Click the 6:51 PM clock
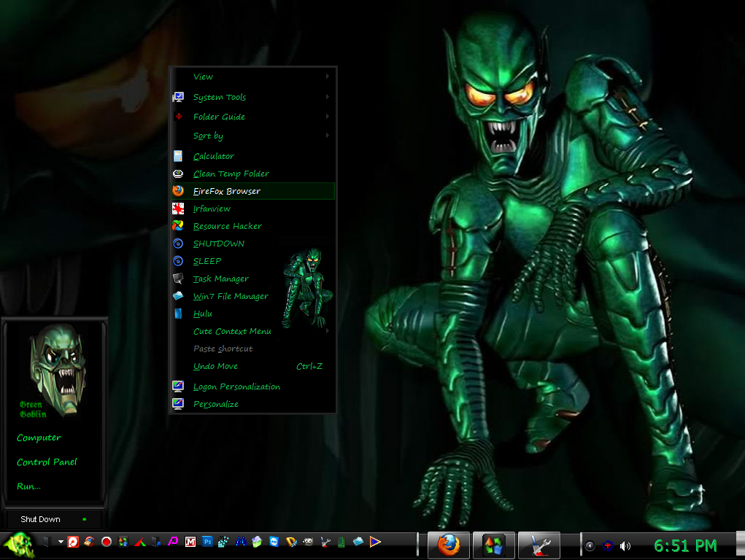The width and height of the screenshot is (745, 560). 685,545
